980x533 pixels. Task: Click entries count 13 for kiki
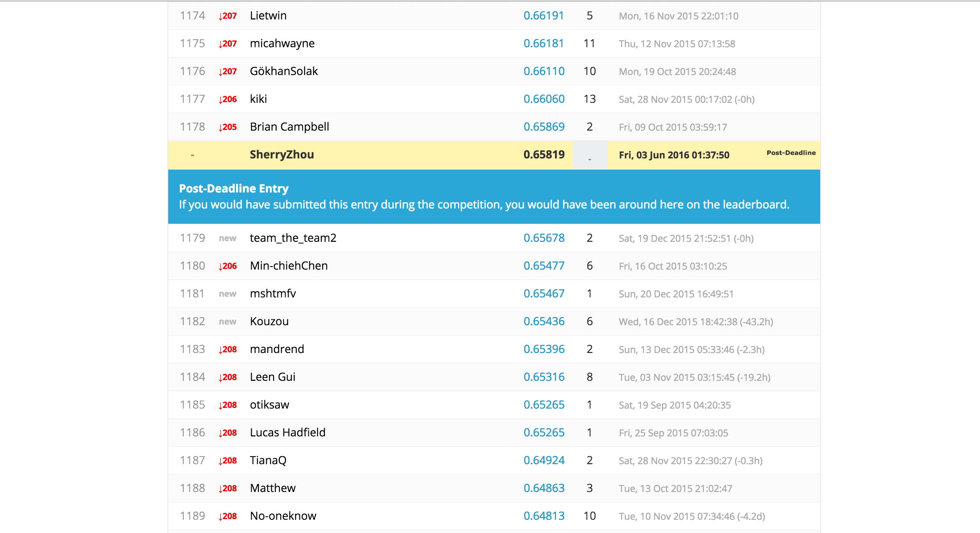tap(589, 99)
